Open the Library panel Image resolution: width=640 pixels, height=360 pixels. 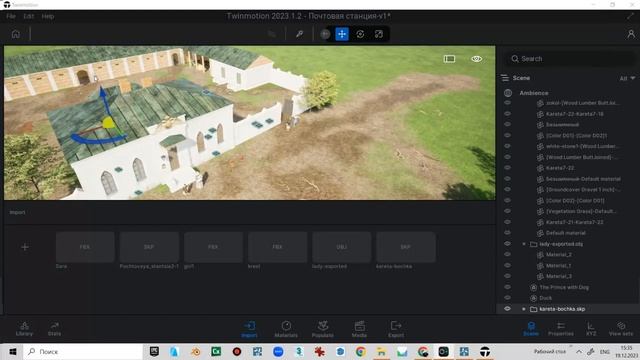click(x=24, y=329)
